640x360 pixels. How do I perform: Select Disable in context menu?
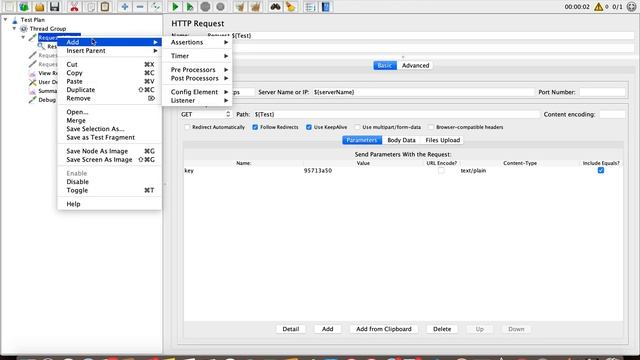coord(109,182)
